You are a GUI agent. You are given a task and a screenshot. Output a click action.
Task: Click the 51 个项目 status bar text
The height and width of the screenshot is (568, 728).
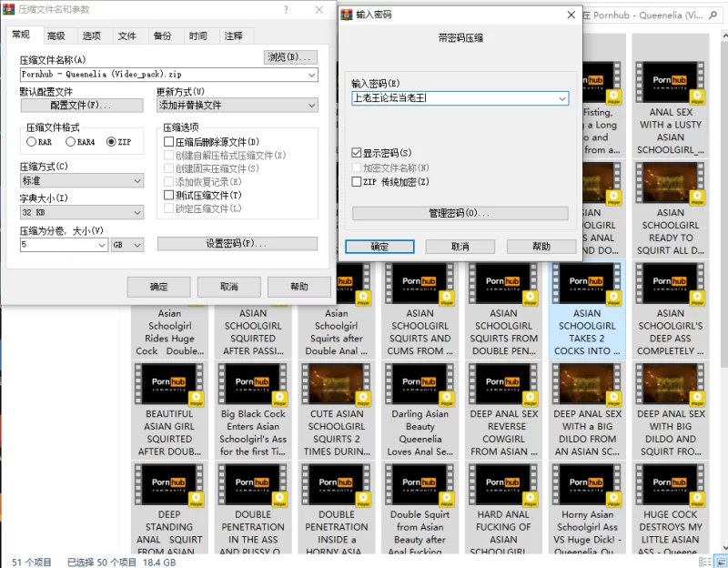click(32, 563)
